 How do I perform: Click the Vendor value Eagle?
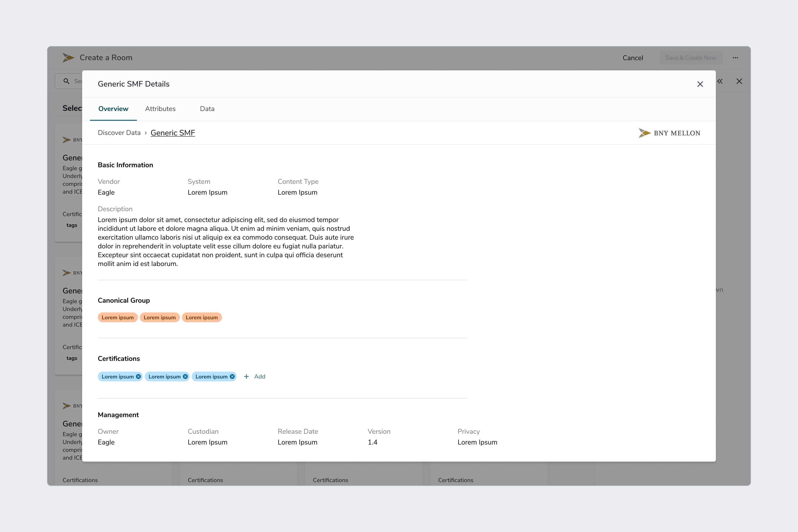point(106,192)
